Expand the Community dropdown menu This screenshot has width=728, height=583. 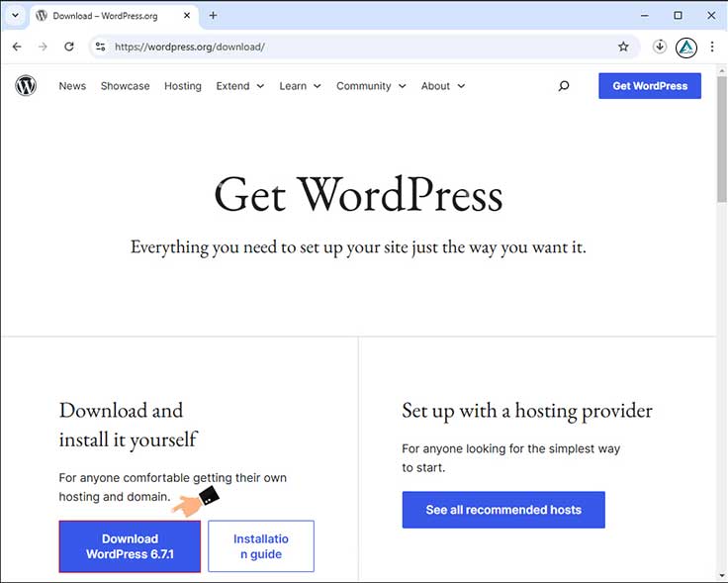point(371,86)
